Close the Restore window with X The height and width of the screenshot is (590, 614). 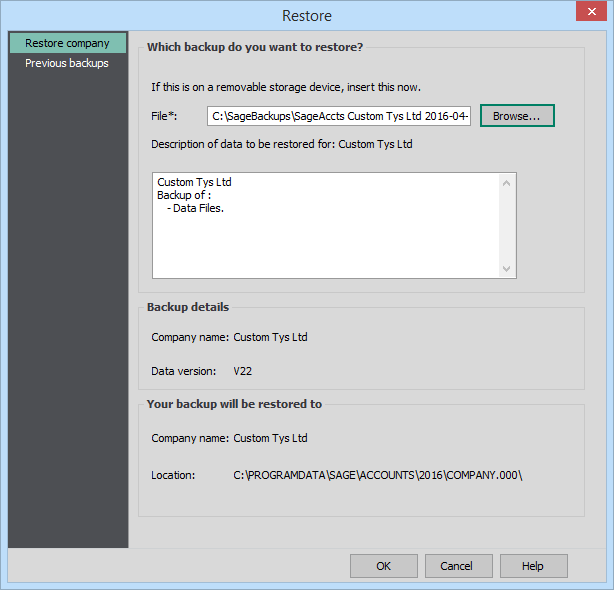[591, 11]
